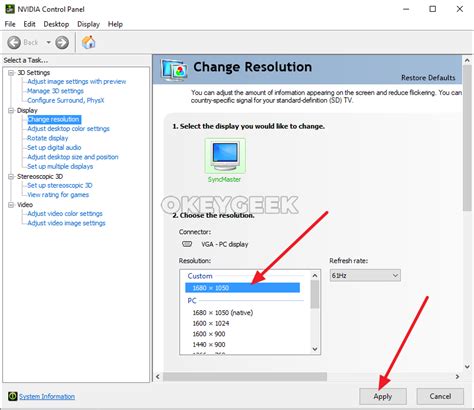Click the Cancel button
Viewport: 474px width, 410px height.
pyautogui.click(x=440, y=396)
